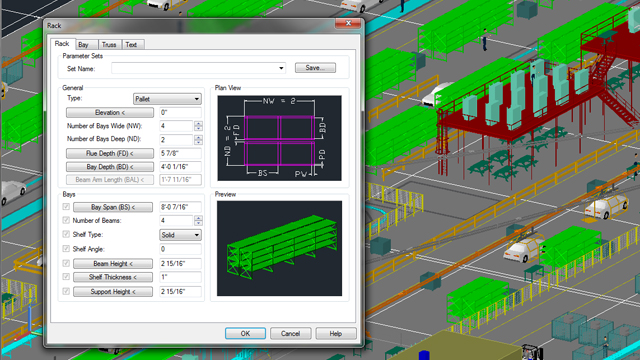
Task: Click the green rack Preview thumbnail
Action: point(279,248)
